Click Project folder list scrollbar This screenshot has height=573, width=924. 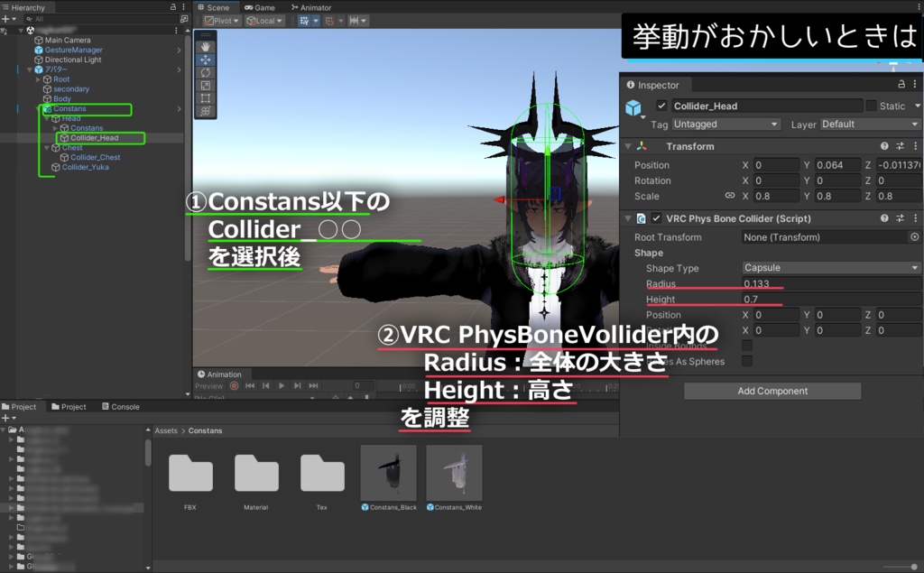[x=148, y=453]
